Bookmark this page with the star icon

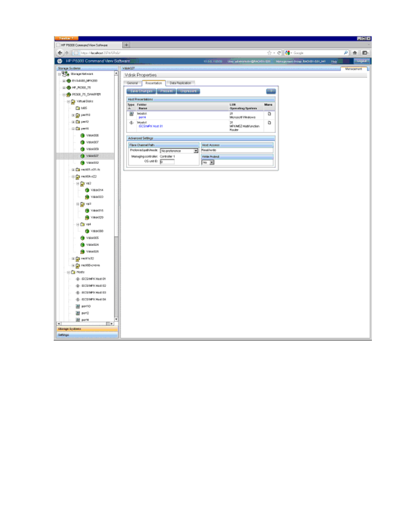[x=269, y=53]
